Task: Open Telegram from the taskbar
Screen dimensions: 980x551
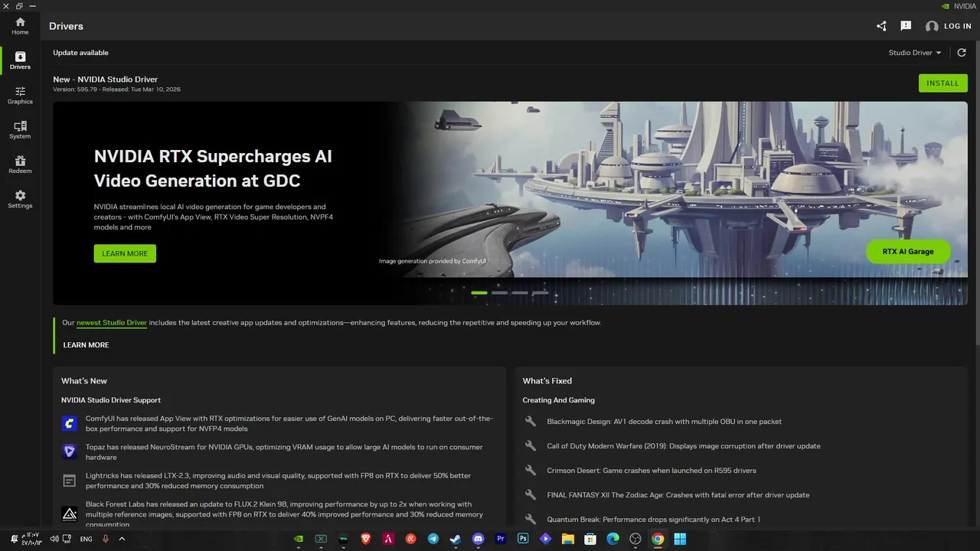Action: pos(433,539)
